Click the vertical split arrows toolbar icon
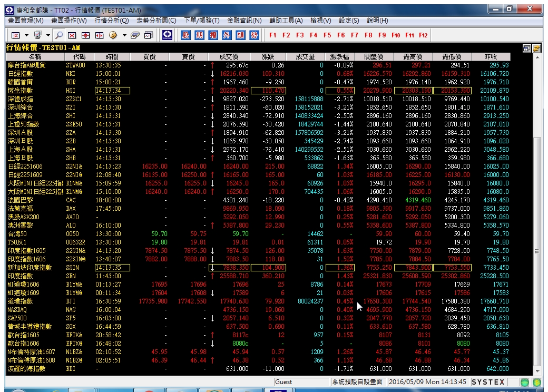 coord(85,35)
